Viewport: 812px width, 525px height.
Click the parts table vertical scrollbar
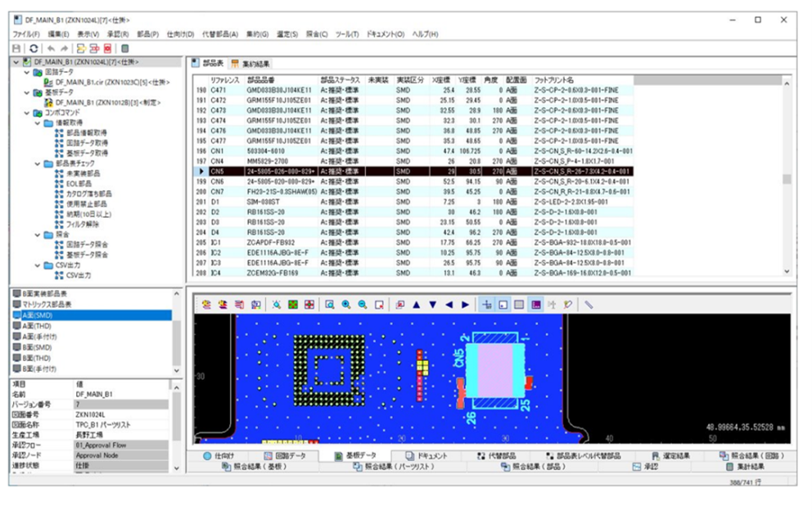[787, 180]
